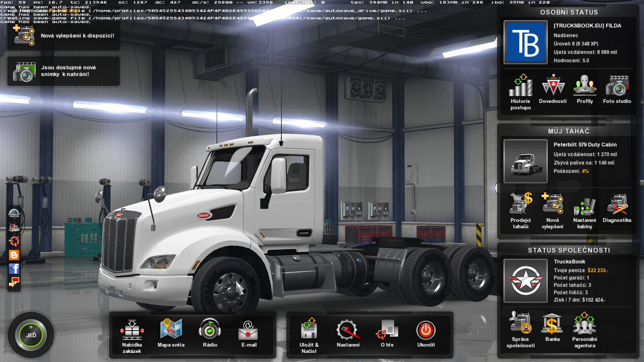Open the Facebook sidebar icon
Screen dimensions: 644x362
[x=14, y=268]
